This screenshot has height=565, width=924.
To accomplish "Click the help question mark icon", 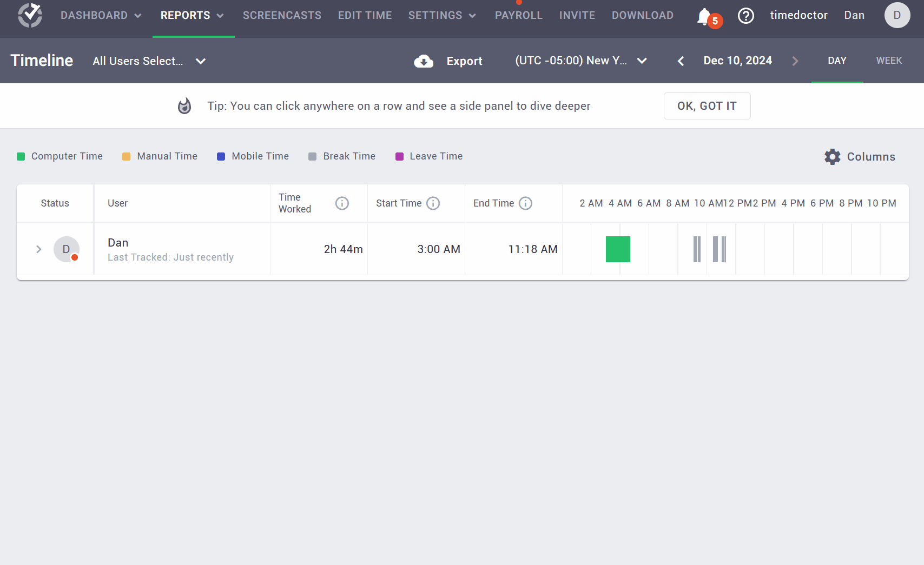I will (x=746, y=16).
